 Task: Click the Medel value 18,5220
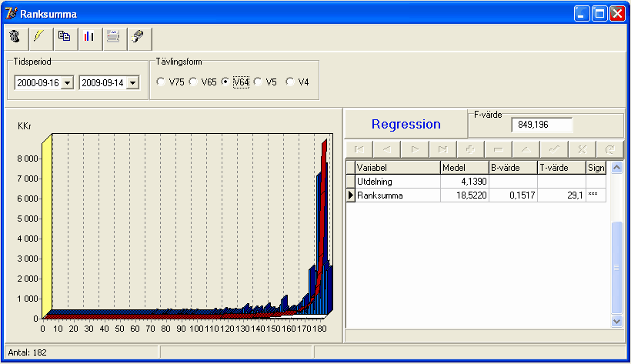(465, 195)
